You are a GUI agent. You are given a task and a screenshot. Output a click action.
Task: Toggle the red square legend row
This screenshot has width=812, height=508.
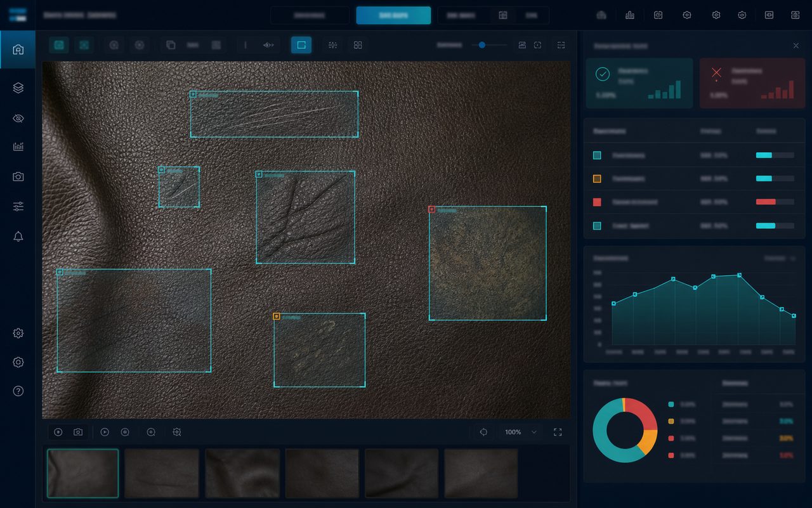click(x=694, y=202)
